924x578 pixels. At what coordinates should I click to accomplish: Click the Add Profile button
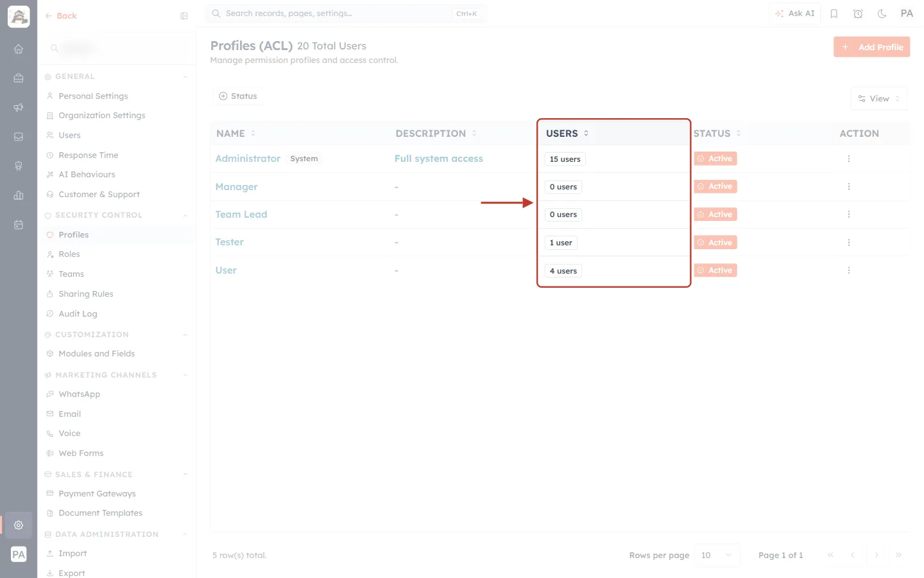tap(871, 47)
